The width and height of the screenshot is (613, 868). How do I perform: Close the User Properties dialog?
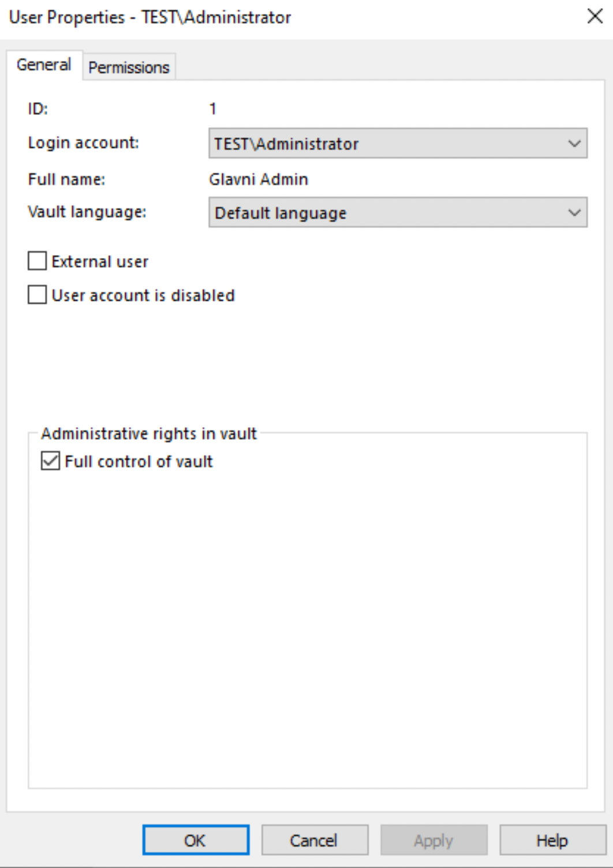point(595,16)
